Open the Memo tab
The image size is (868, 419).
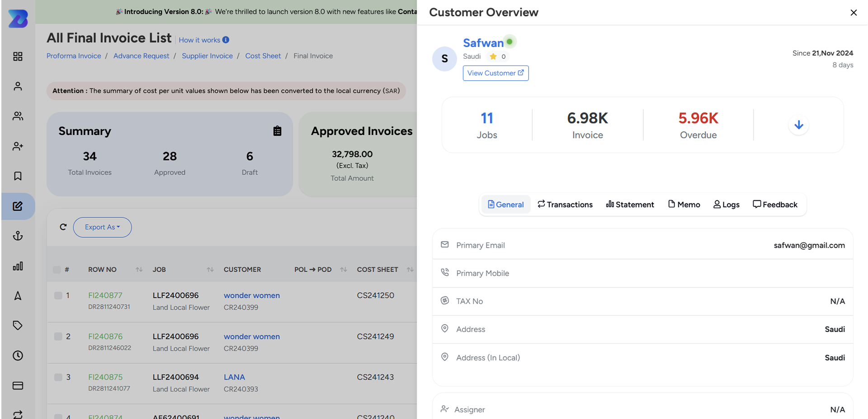[684, 205]
